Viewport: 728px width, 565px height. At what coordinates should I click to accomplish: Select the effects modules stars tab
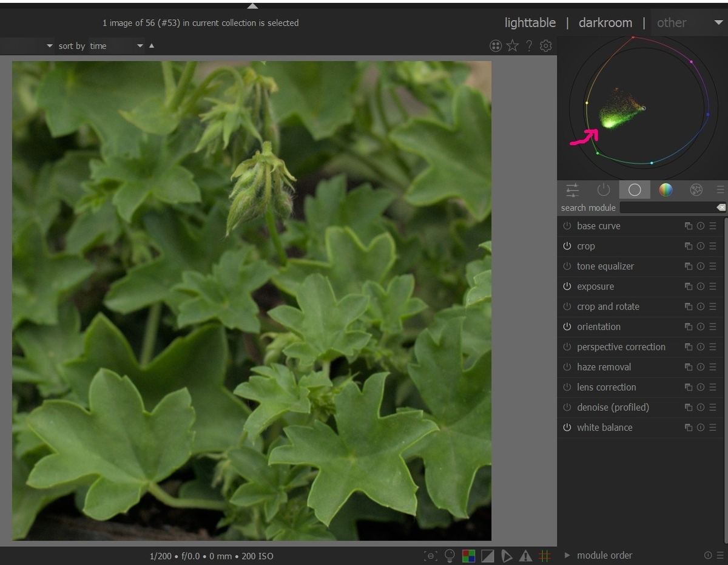pos(696,190)
